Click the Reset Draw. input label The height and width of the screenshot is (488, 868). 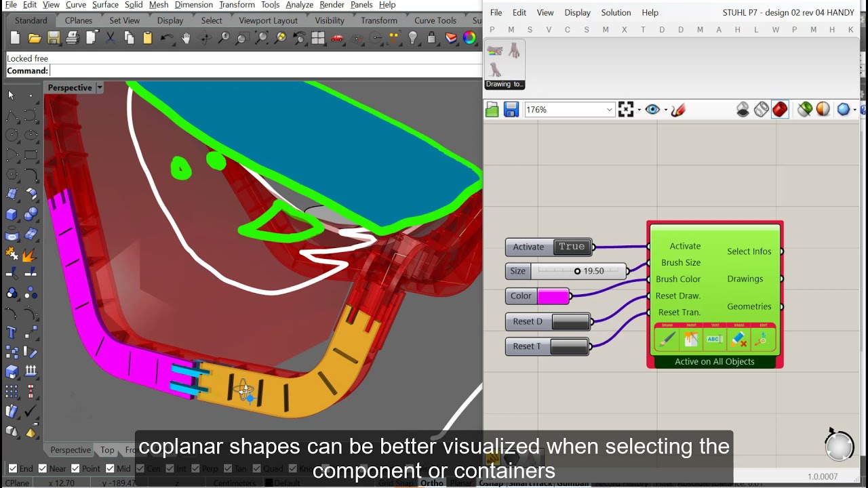point(678,296)
